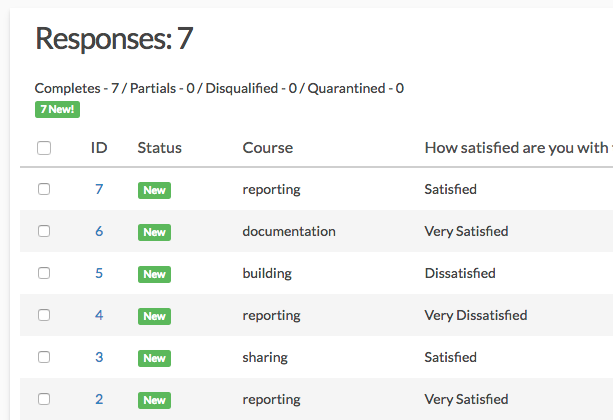This screenshot has width=613, height=420.
Task: Click 'building' course cell
Action: pyautogui.click(x=267, y=273)
